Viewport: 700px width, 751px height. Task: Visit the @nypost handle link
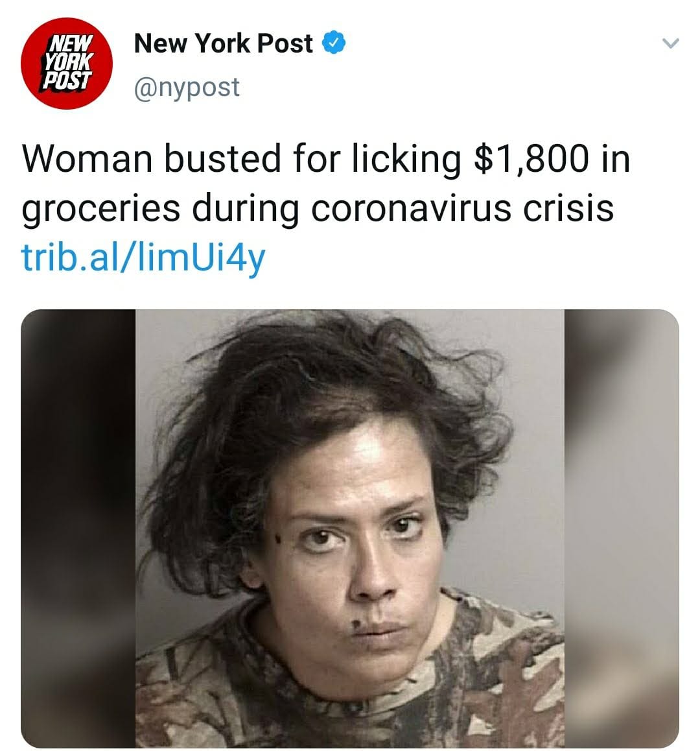point(187,88)
